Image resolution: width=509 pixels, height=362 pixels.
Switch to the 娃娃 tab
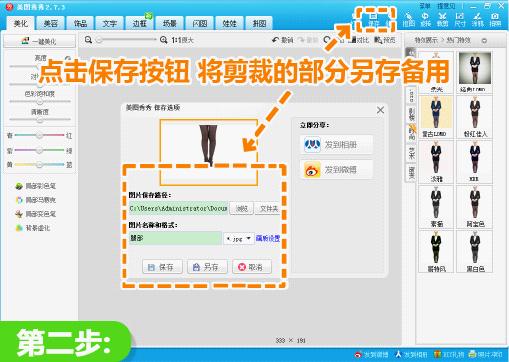[x=229, y=23]
